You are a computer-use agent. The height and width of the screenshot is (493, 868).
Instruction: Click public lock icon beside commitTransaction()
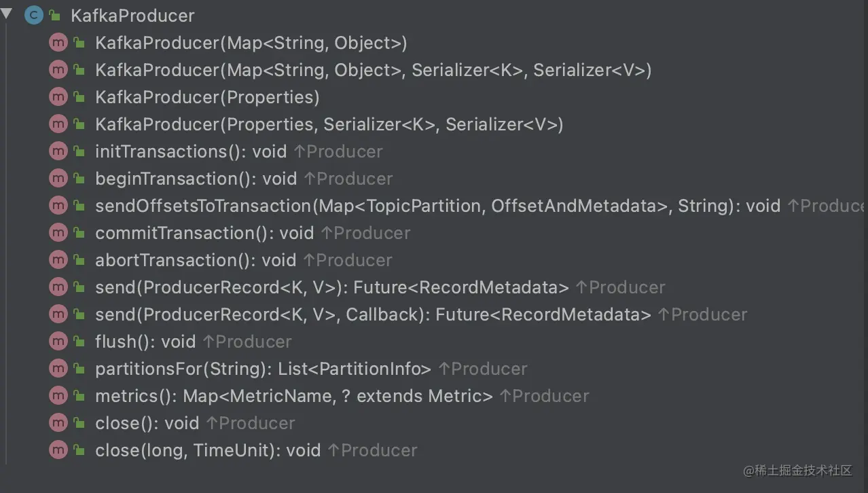pos(79,234)
